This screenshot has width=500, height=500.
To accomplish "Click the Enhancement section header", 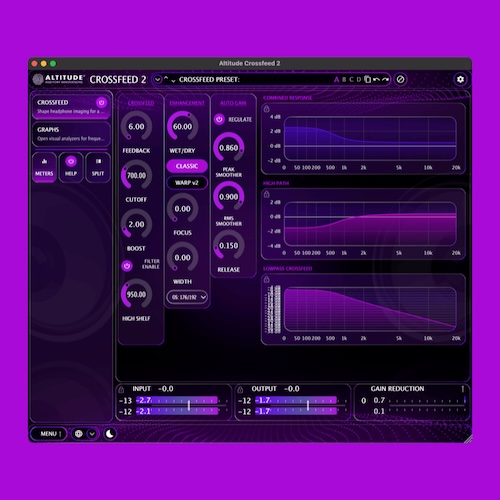I will (x=187, y=103).
